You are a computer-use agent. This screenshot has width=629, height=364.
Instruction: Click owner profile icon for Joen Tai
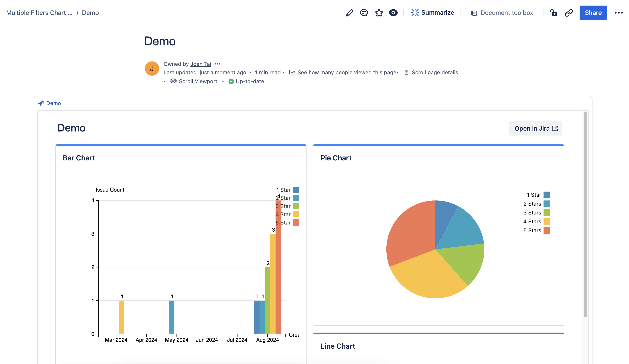pos(152,68)
